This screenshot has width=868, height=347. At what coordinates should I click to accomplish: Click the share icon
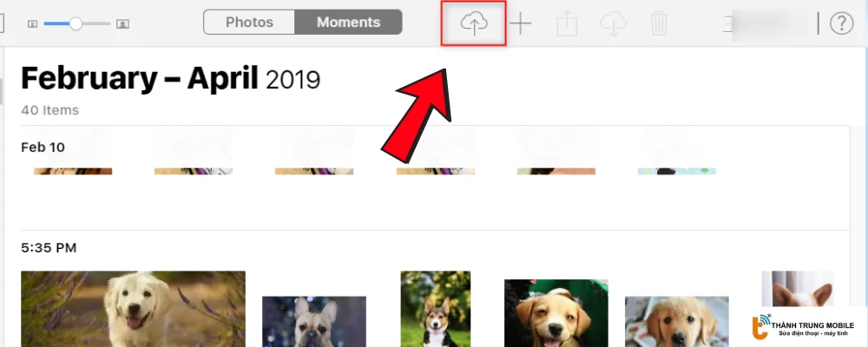[x=566, y=24]
